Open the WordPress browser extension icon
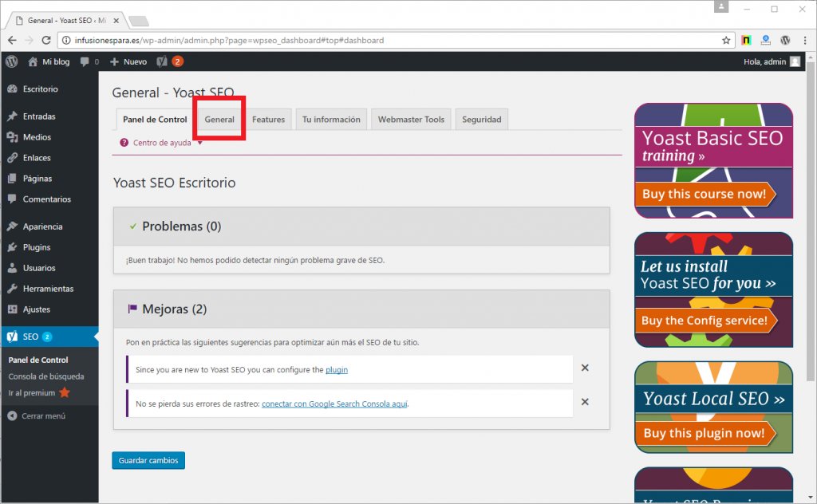This screenshot has height=504, width=817. pos(785,40)
